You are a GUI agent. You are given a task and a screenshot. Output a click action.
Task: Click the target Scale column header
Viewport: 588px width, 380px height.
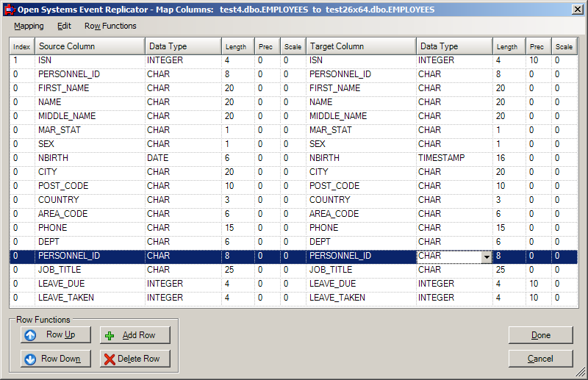(564, 46)
